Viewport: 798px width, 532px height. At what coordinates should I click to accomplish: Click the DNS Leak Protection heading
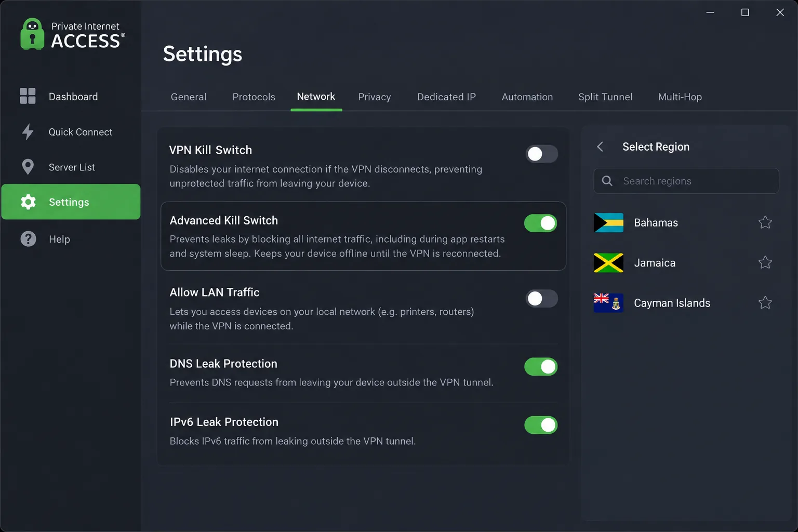pos(223,364)
